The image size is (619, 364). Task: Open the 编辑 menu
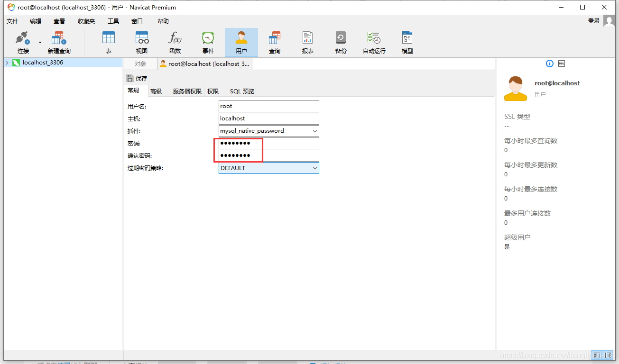[36, 21]
